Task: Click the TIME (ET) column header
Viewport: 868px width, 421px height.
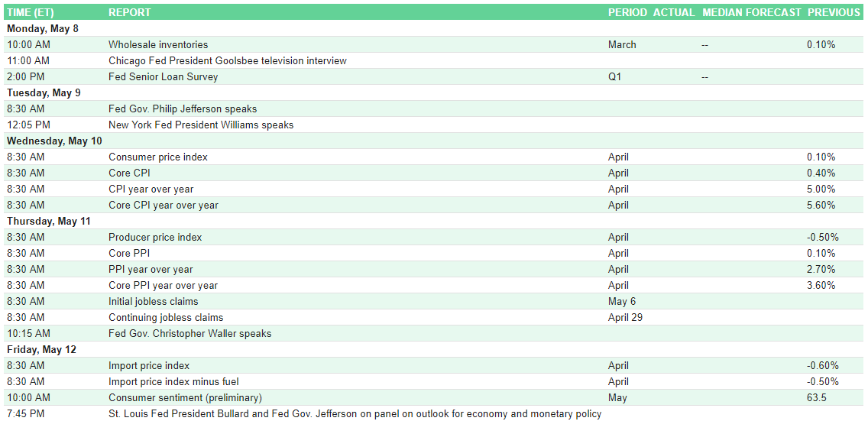Action: point(31,12)
